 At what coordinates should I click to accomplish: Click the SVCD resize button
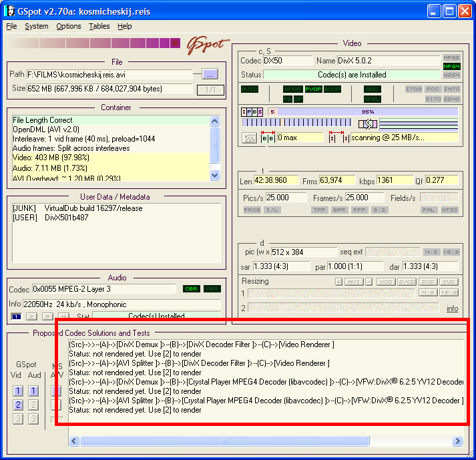click(407, 282)
